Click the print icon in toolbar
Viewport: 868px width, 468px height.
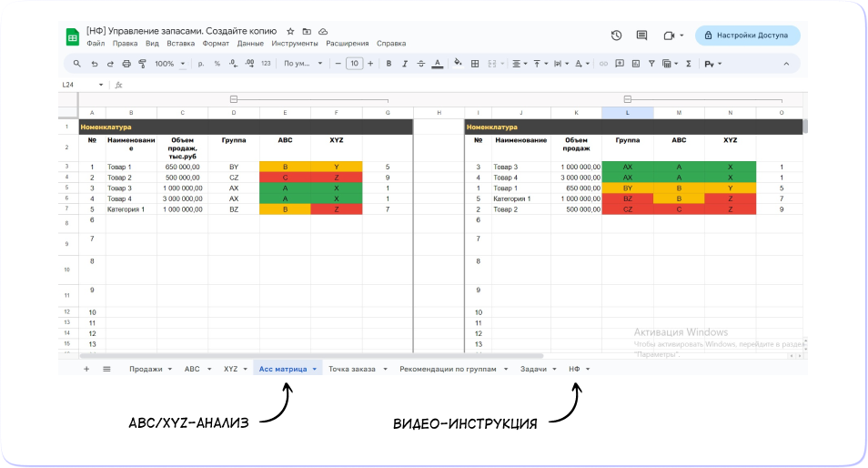126,64
